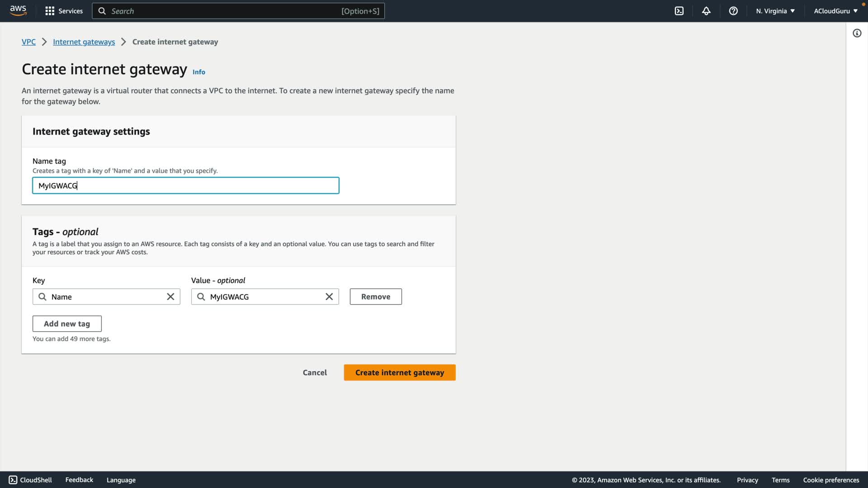Open the notifications bell

pos(706,11)
